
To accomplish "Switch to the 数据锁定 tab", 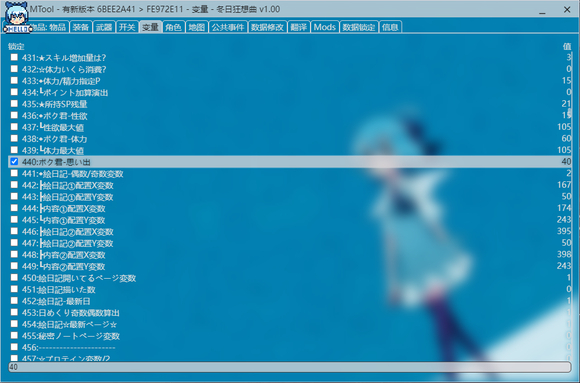I will click(x=358, y=27).
